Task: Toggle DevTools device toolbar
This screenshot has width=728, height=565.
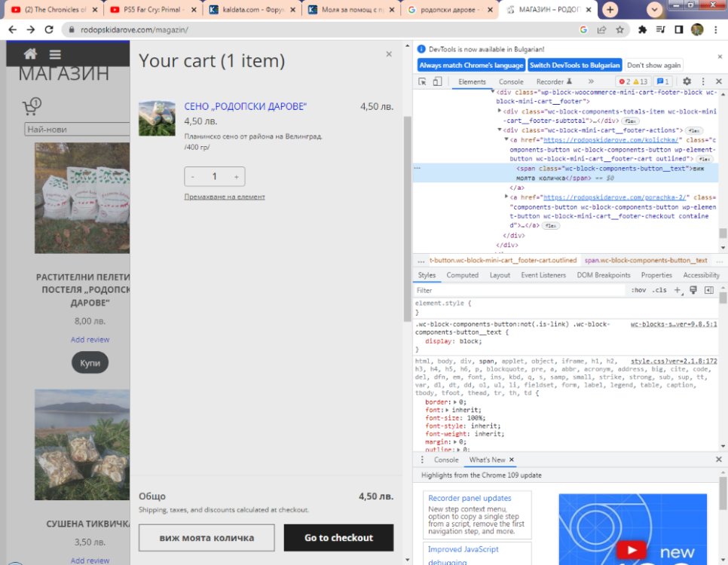Action: point(437,81)
